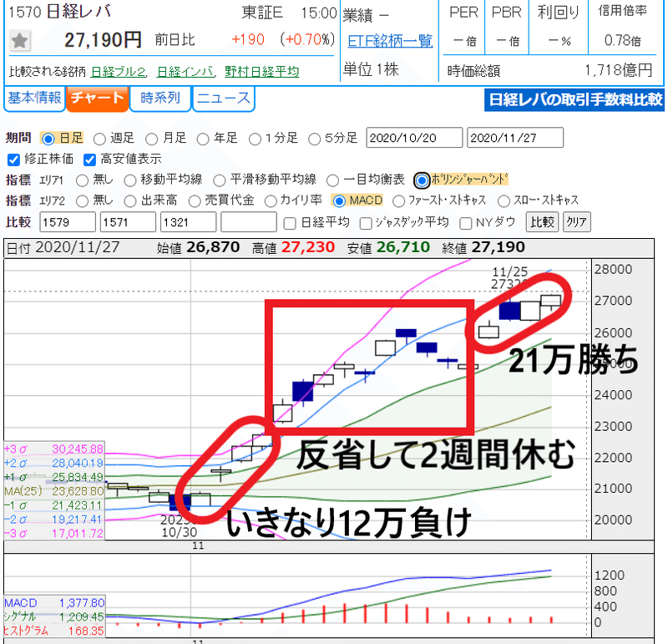Viewport: 668px width, 644px height.
Task: Open the 時系列 tab
Action: click(160, 99)
